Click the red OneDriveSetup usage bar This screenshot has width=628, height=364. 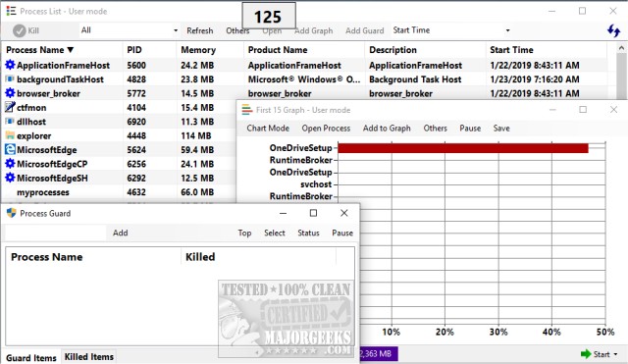pyautogui.click(x=463, y=148)
